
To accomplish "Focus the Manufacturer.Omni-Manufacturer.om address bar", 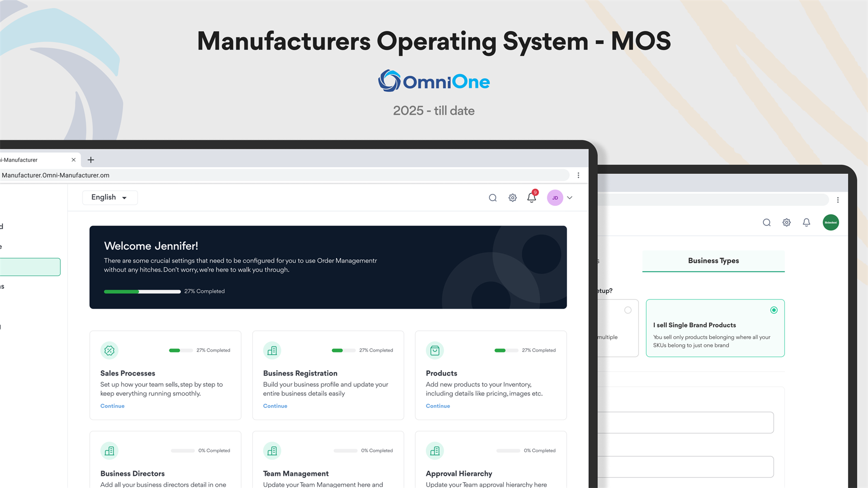I will 285,175.
